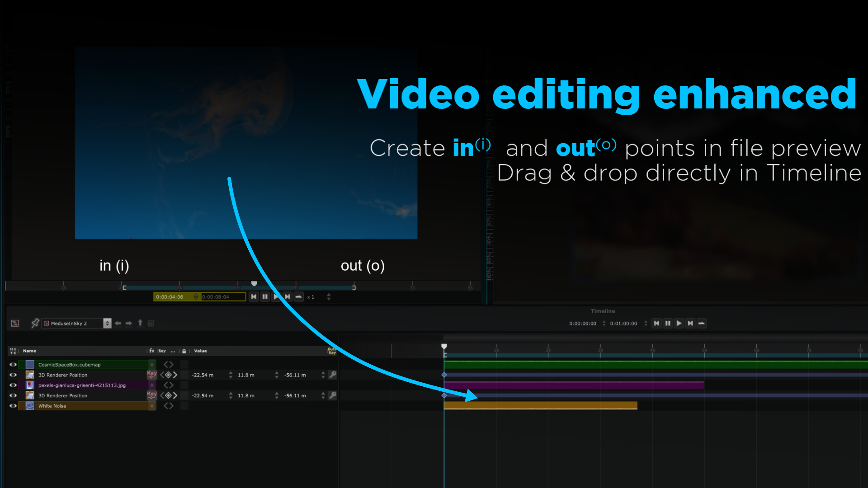Toggle loop in Timeline transport
Viewport: 868px width, 488px height.
pos(702,323)
